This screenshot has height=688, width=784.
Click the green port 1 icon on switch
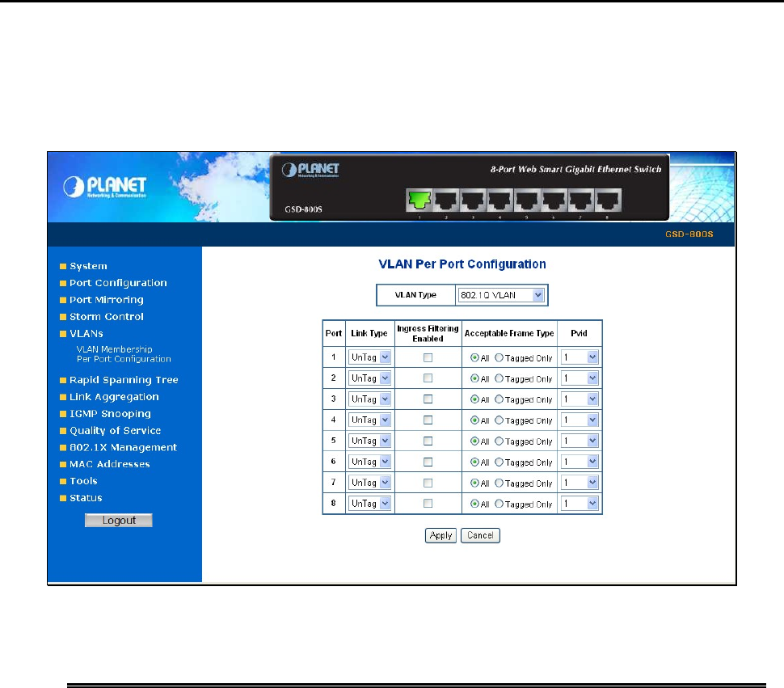[419, 200]
